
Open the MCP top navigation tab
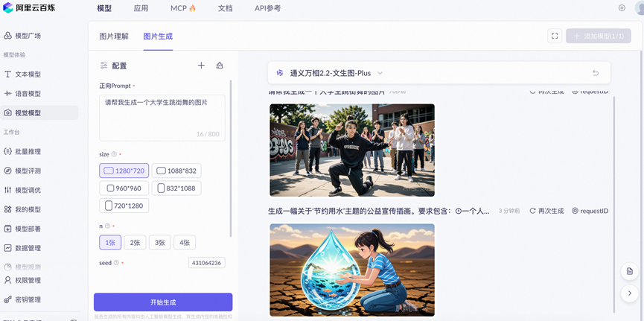point(183,8)
